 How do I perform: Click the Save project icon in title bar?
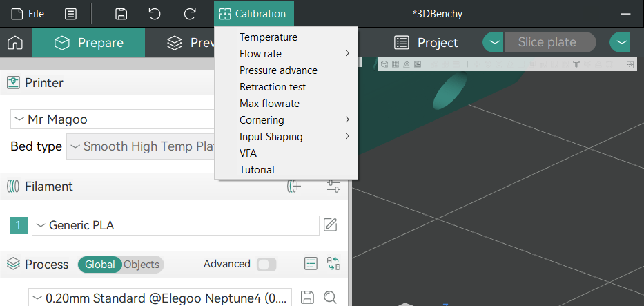[x=121, y=14]
